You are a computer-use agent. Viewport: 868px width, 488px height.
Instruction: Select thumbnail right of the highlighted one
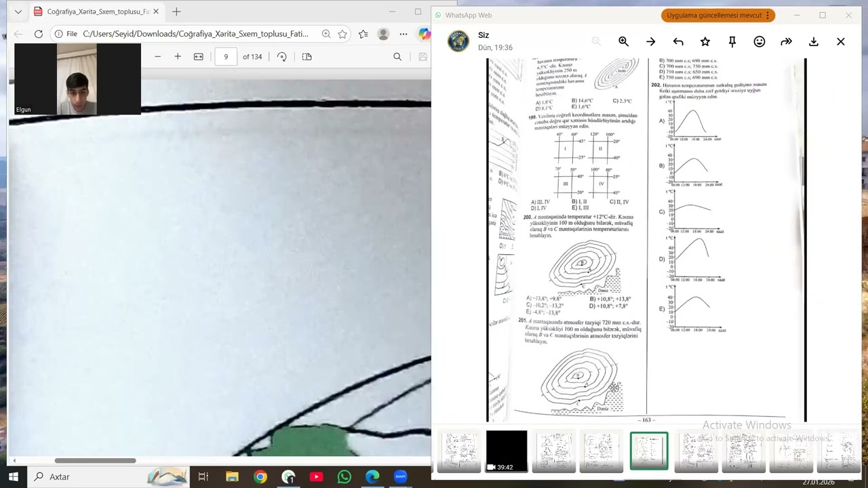[x=696, y=451]
